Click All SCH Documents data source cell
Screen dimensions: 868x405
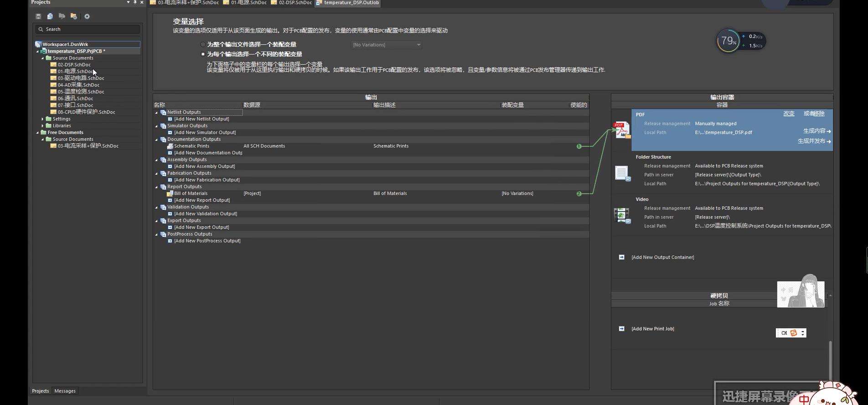point(264,146)
